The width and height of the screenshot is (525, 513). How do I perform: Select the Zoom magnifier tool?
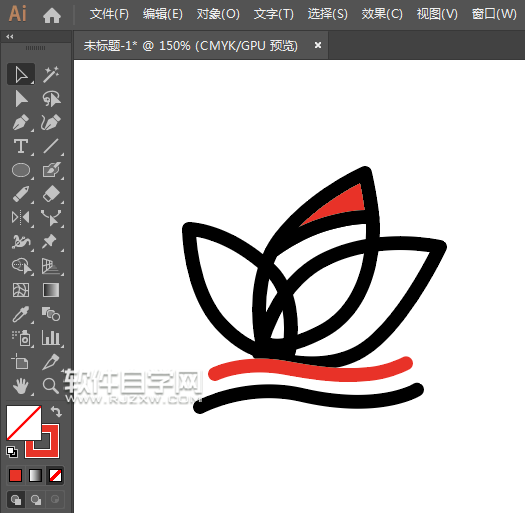(x=51, y=385)
